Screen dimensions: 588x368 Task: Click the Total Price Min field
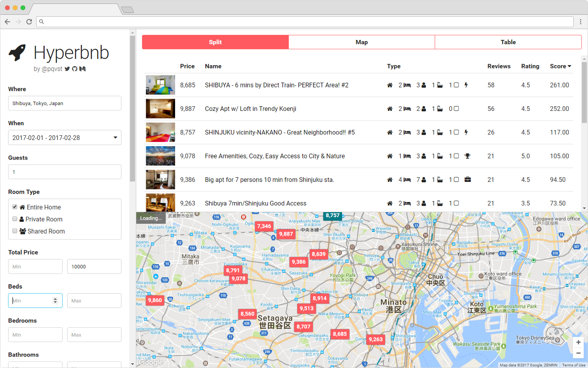35,267
